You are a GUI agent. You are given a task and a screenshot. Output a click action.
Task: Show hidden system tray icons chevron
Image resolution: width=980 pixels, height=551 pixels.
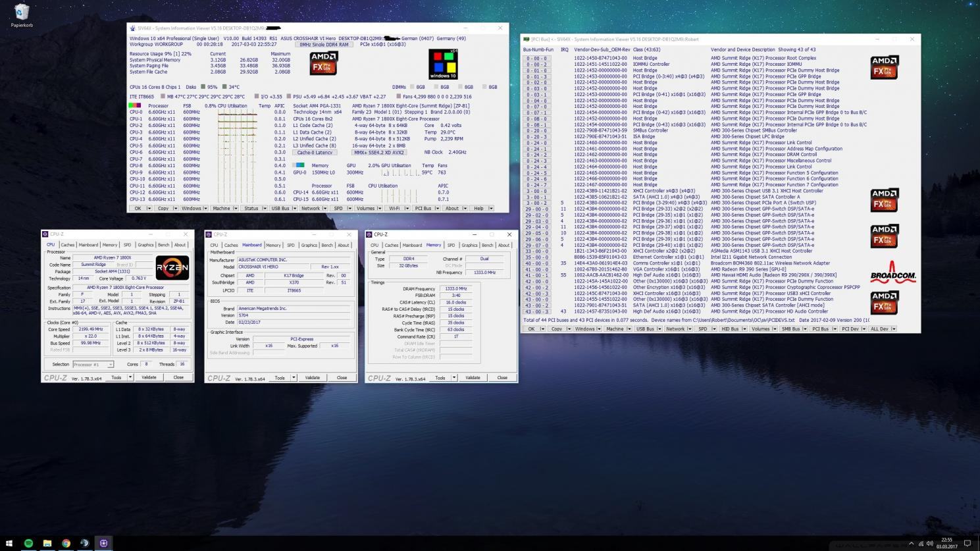(911, 544)
